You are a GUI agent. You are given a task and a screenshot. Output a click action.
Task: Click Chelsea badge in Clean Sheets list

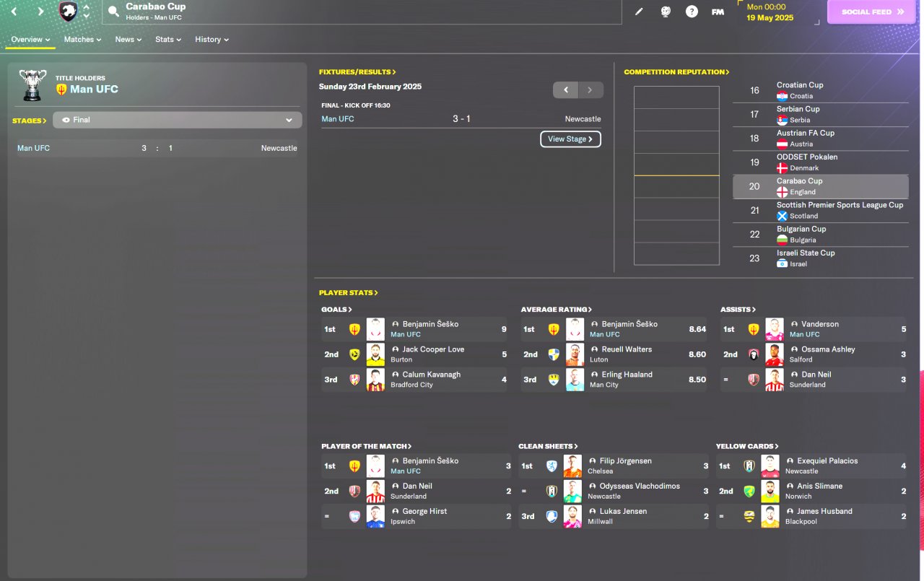(x=552, y=466)
